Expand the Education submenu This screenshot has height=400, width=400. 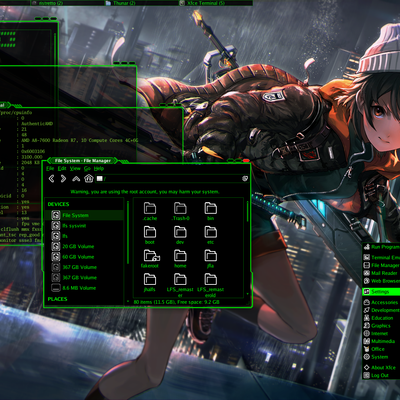coord(381,318)
